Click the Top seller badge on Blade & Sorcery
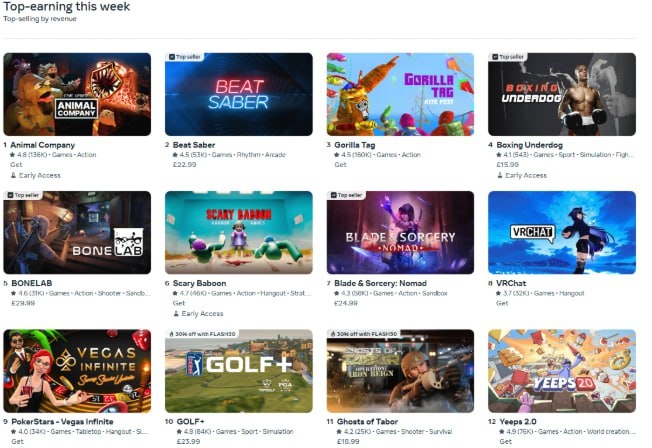 (x=346, y=195)
